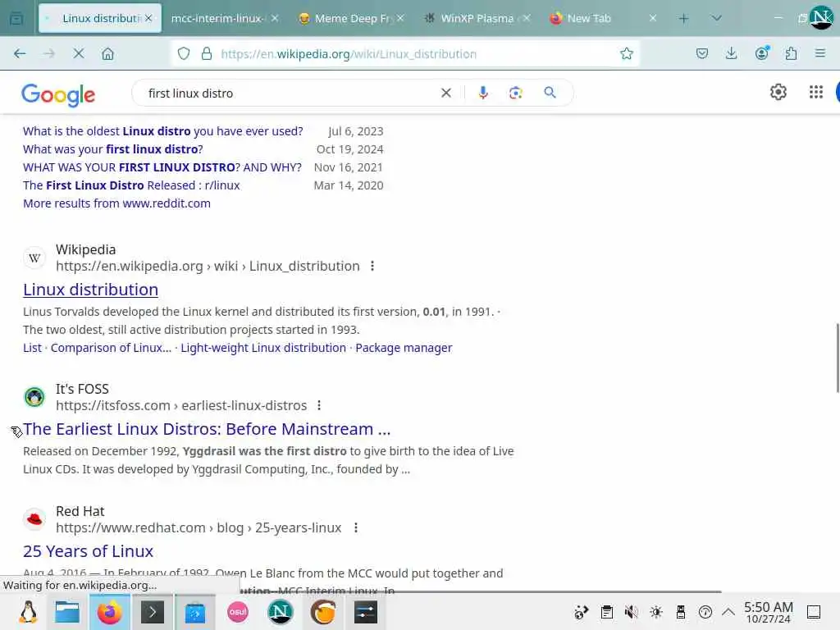Open the Google apps grid

click(816, 92)
